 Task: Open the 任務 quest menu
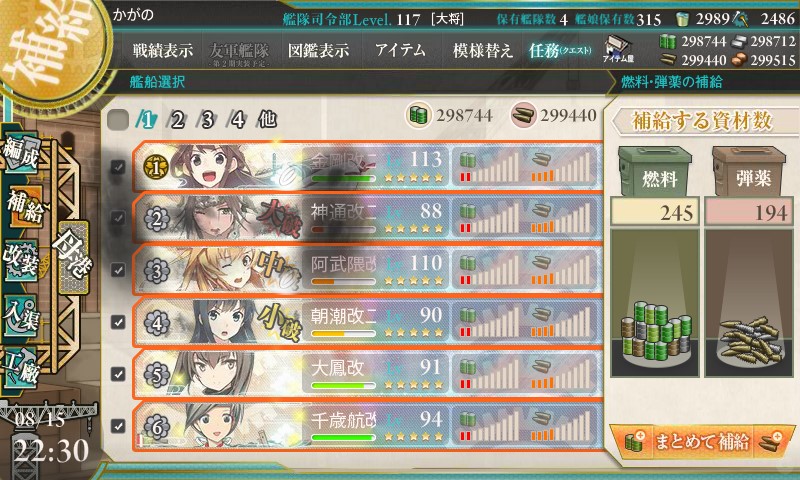coord(560,50)
